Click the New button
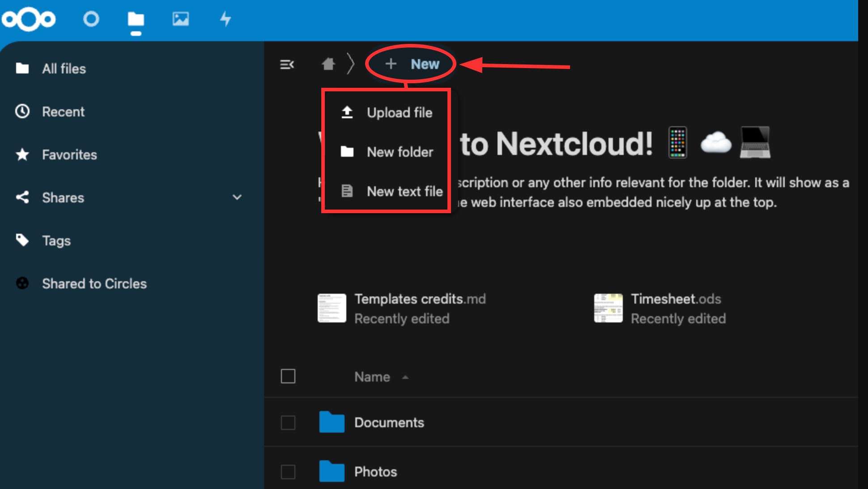Screen dimensions: 868x489 412,64
